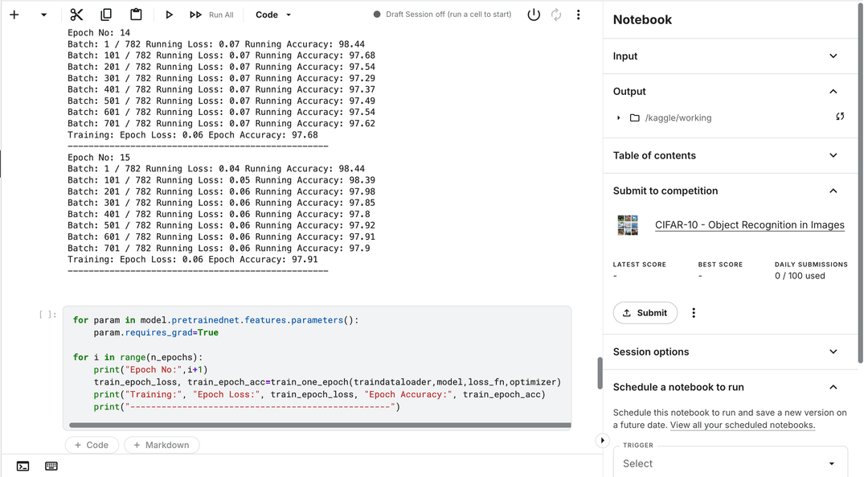The width and height of the screenshot is (868, 477).
Task: Open the console terminal icon at bottom
Action: (23, 466)
